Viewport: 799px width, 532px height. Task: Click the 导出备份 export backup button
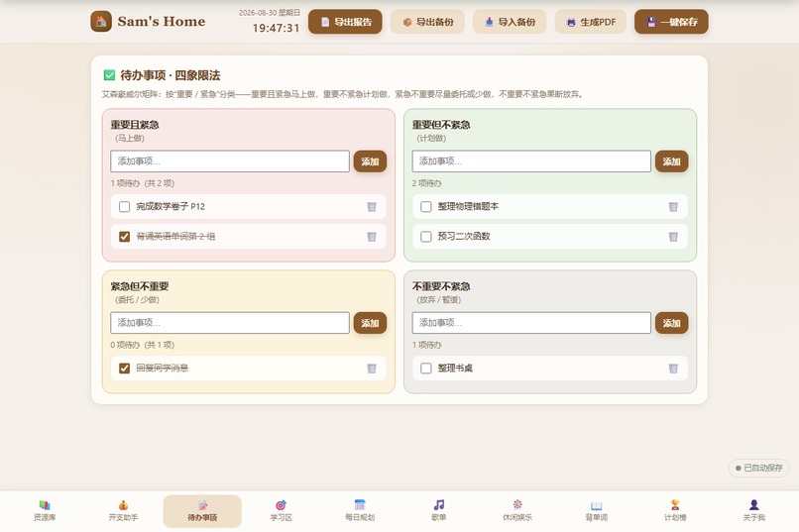(x=427, y=22)
